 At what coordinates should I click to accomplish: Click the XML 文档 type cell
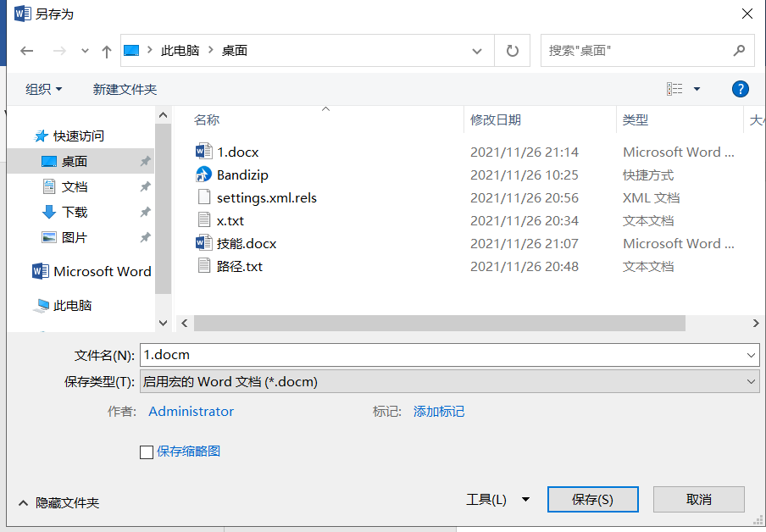coord(651,198)
